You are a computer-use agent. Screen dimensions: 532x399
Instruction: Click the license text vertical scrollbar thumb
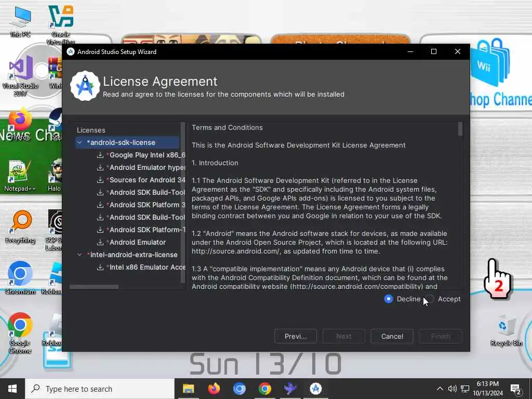460,129
